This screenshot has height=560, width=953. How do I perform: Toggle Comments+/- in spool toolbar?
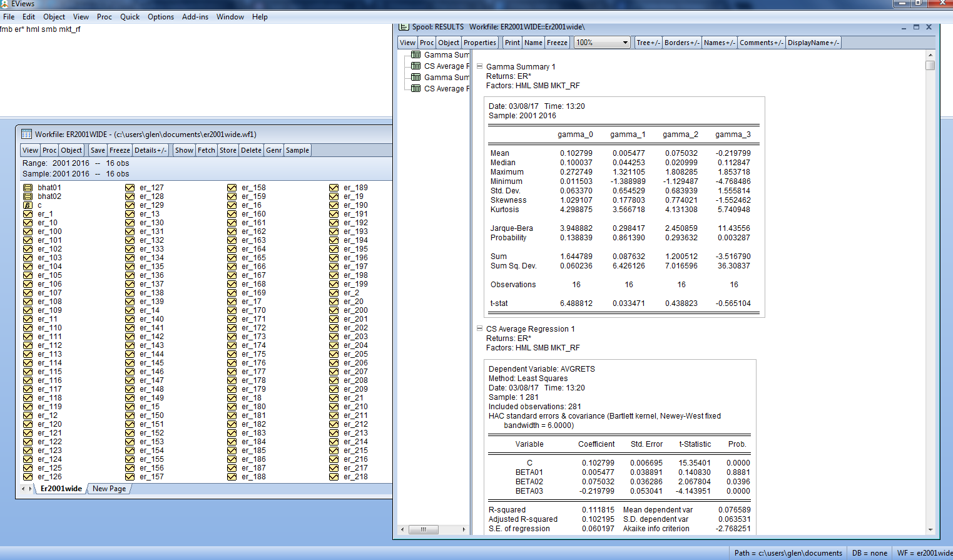coord(762,43)
